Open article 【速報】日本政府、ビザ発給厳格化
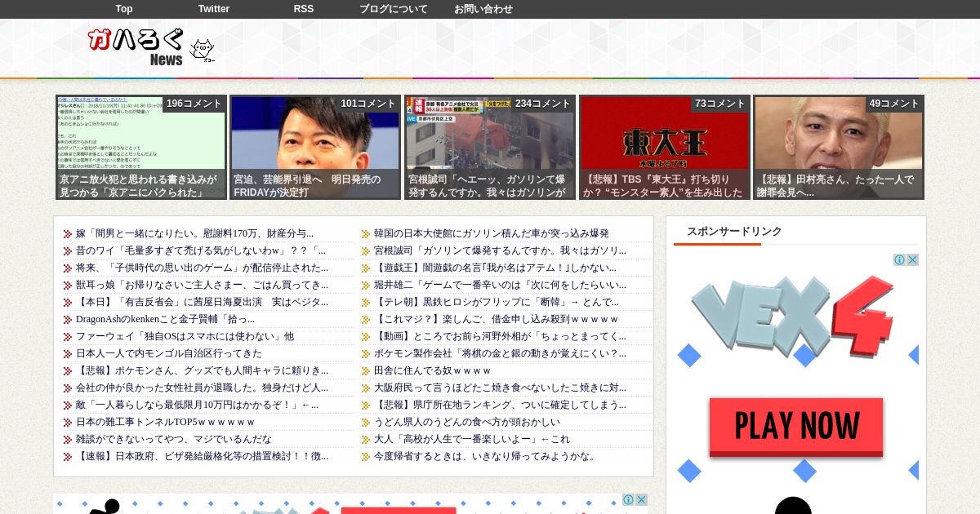Image resolution: width=980 pixels, height=514 pixels. pos(202,456)
